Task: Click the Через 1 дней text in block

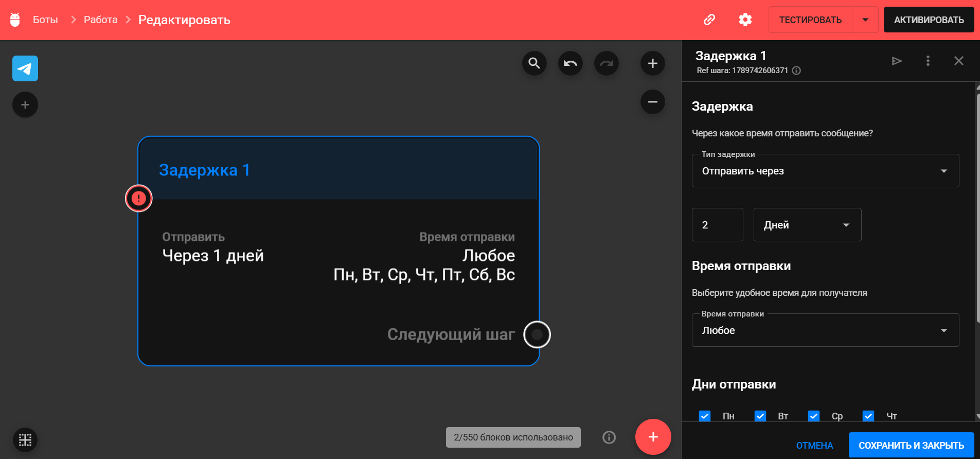Action: click(x=213, y=256)
